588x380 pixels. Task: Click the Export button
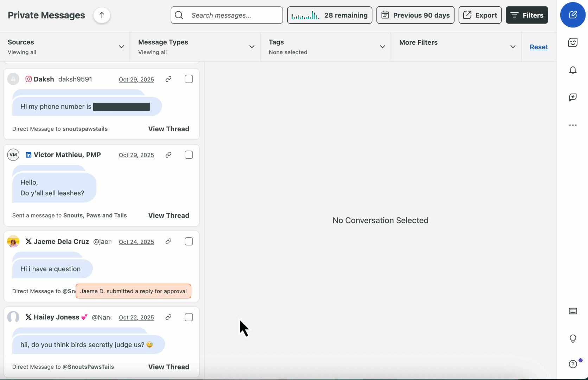[480, 15]
